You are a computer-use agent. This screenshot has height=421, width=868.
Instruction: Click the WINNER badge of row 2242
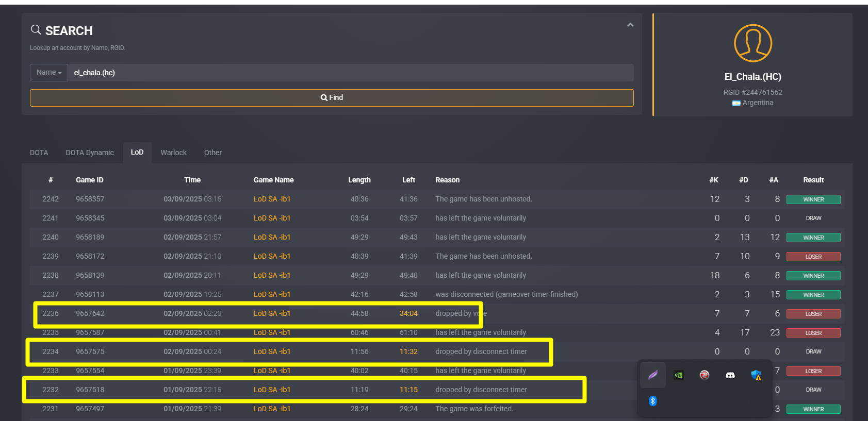(813, 199)
